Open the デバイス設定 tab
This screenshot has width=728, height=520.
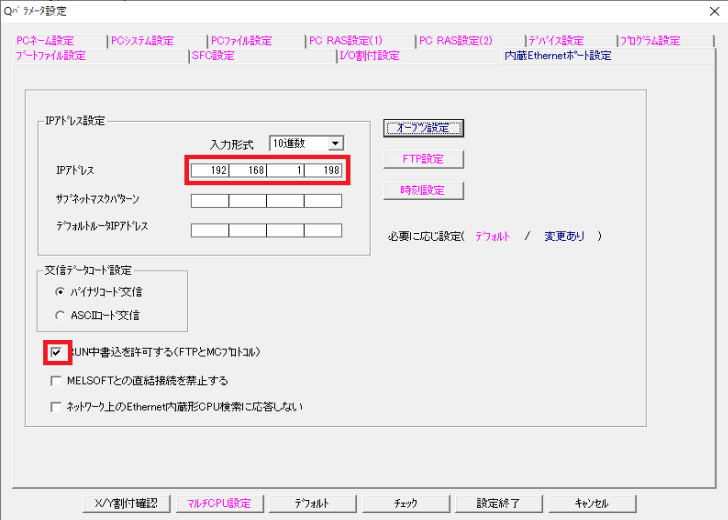click(x=555, y=41)
